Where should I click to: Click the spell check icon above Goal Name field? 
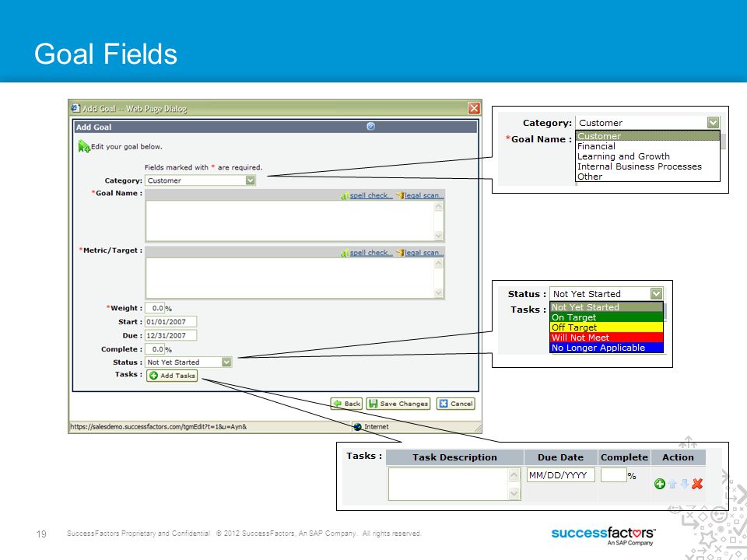[x=345, y=196]
